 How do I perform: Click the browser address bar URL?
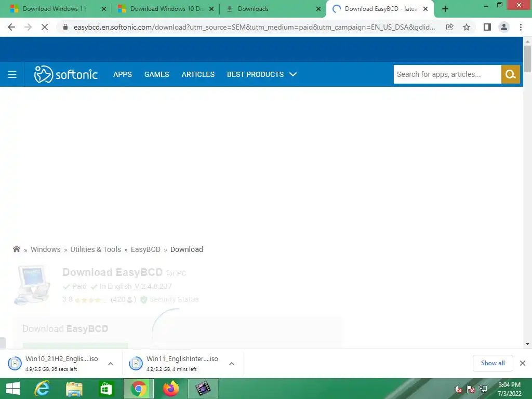coord(255,27)
